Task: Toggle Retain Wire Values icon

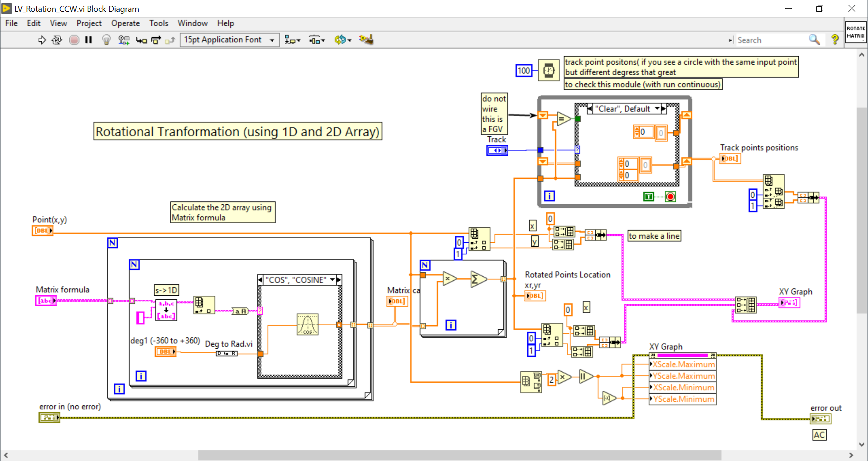Action: point(123,40)
